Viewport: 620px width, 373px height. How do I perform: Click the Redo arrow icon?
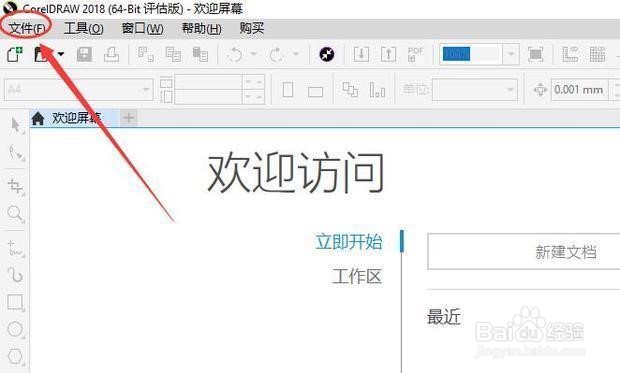point(276,54)
